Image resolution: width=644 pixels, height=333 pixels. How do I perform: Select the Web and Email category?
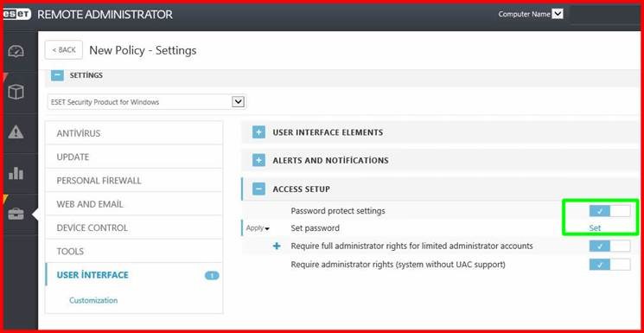134,204
